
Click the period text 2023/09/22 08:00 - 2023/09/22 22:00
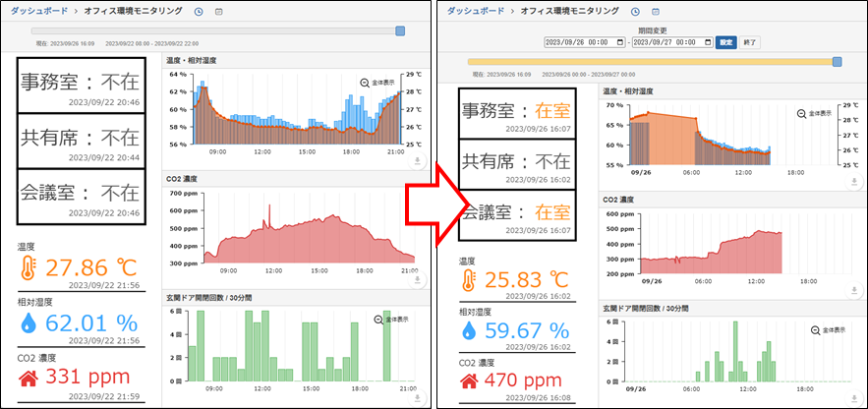coord(151,43)
